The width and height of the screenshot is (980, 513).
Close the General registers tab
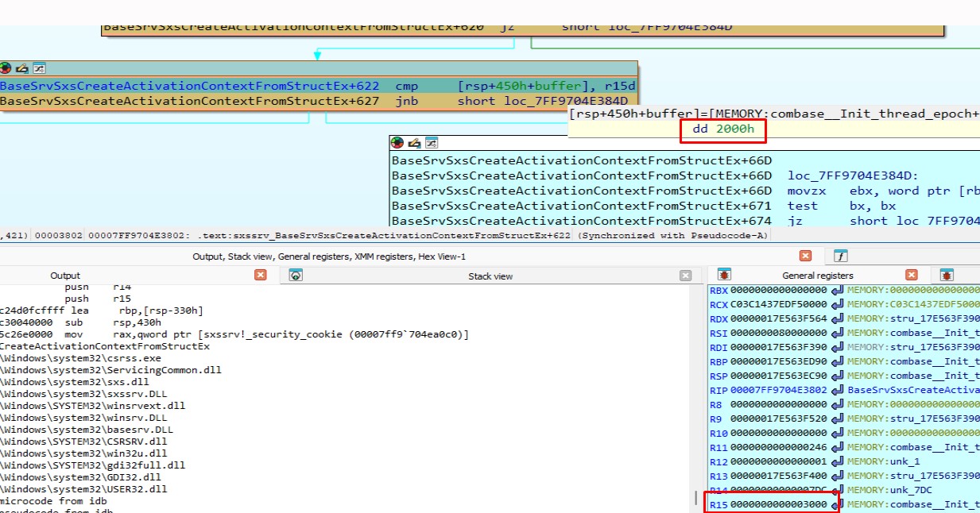click(912, 275)
